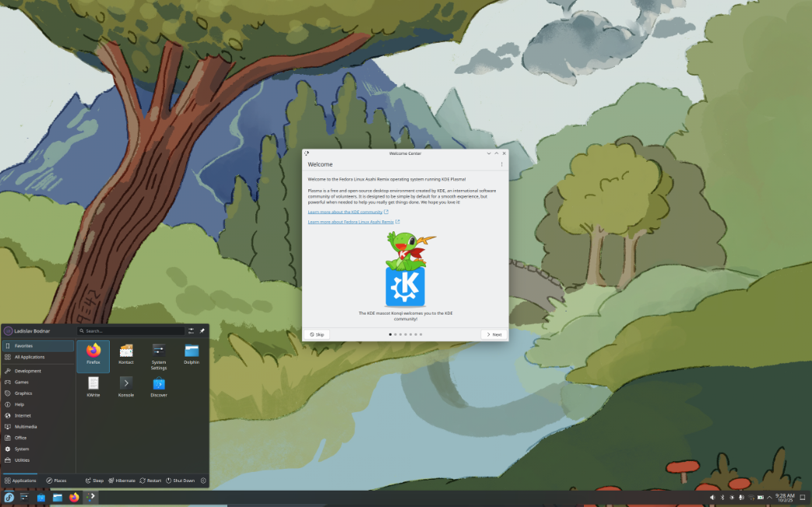This screenshot has width=812, height=507.
Task: Open the launcher sort options control
Action: [192, 330]
